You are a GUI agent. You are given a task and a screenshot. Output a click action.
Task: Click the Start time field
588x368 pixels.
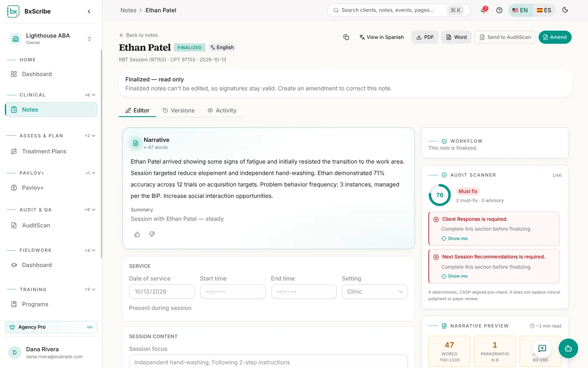tap(233, 292)
